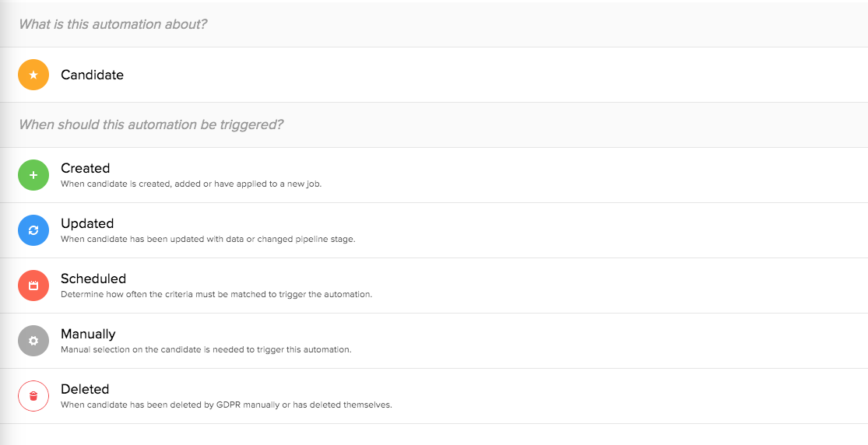
Task: Click the orange star Candidate icon
Action: 33,75
